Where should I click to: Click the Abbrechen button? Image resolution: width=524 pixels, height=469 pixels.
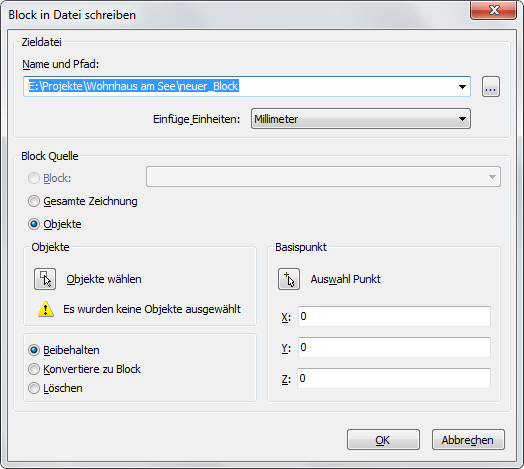click(x=468, y=440)
